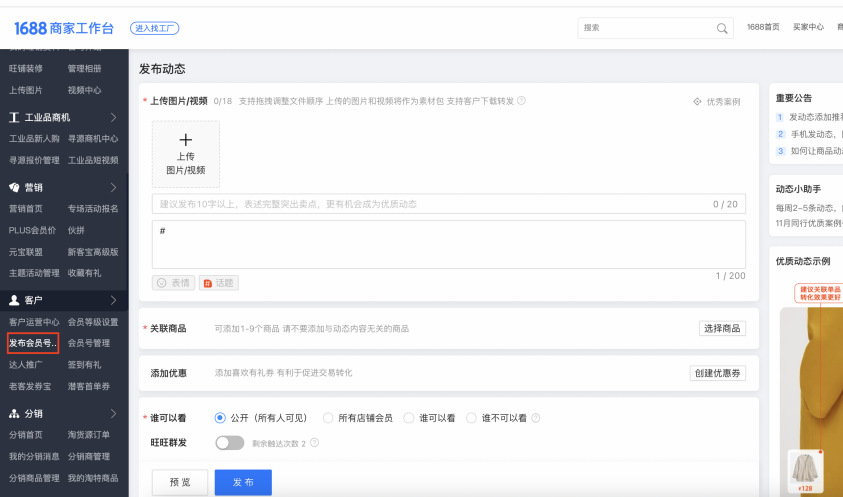Click the 选择商品 button
Viewport: 843px width, 497px height.
tap(721, 328)
